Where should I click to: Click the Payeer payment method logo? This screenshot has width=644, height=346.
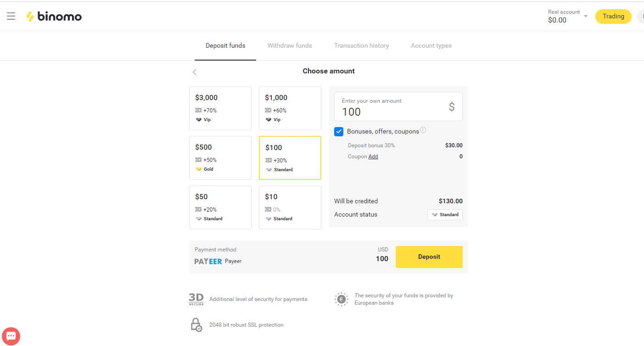pos(208,261)
